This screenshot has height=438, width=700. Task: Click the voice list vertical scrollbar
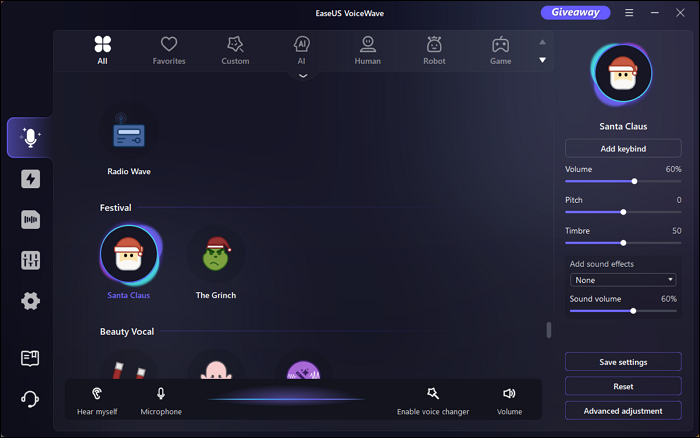(547, 330)
